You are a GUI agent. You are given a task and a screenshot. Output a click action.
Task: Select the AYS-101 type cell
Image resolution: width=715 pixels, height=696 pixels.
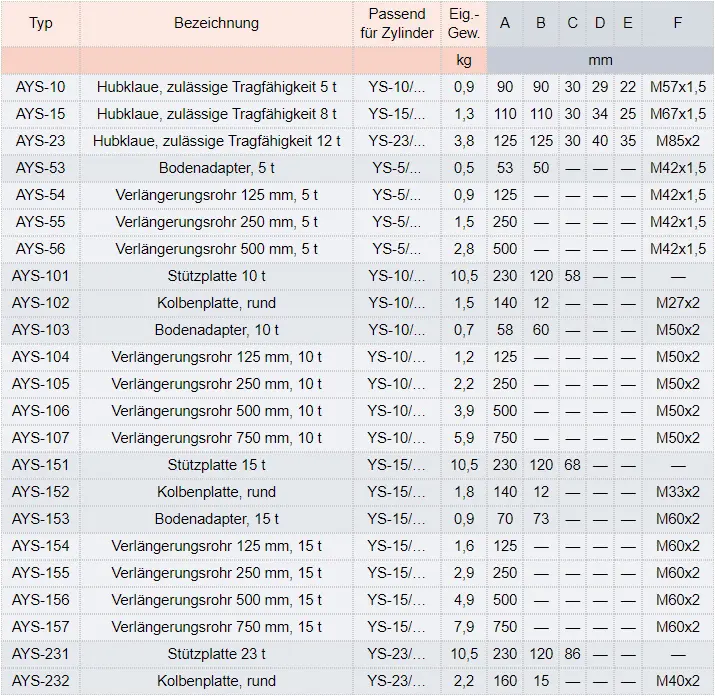[x=41, y=276]
